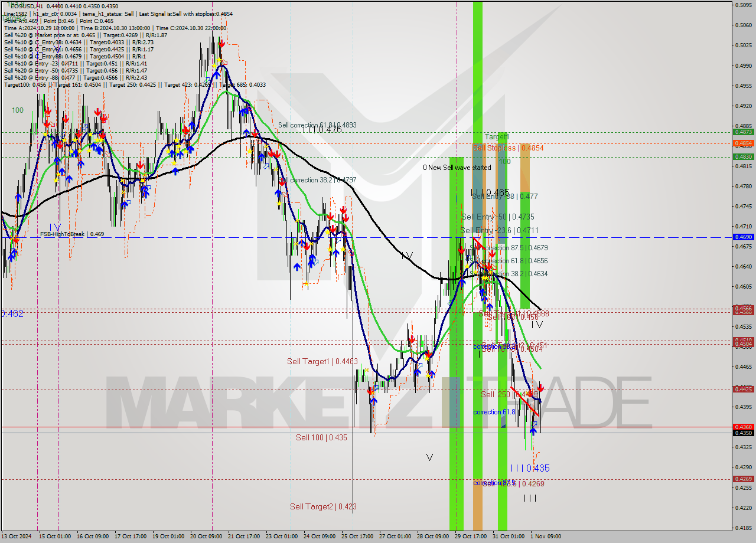The height and width of the screenshot is (543, 756).
Task: Click the '13 Oct 2024' time axis label
Action: click(x=16, y=537)
